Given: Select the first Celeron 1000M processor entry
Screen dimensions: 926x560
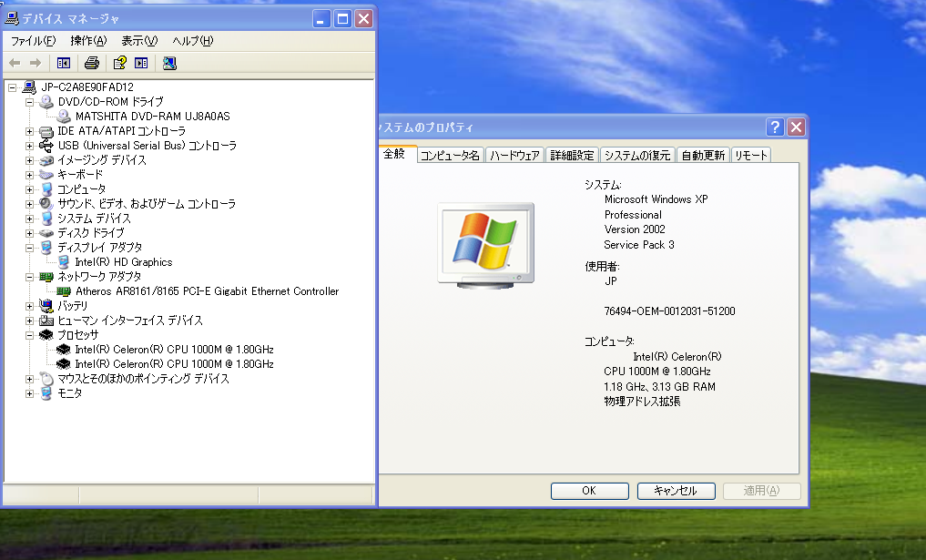Looking at the screenshot, I should tap(174, 350).
